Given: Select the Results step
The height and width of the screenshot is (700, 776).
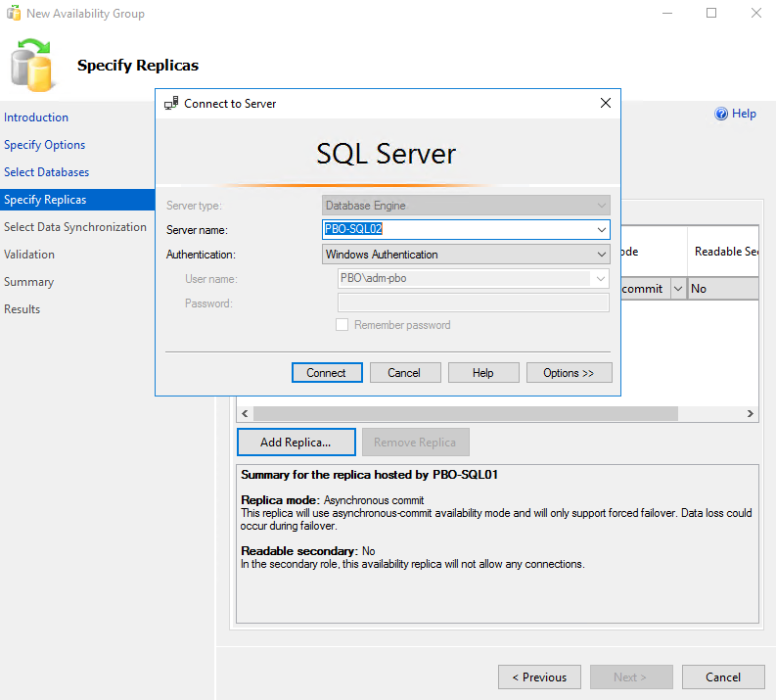Looking at the screenshot, I should pos(23,309).
